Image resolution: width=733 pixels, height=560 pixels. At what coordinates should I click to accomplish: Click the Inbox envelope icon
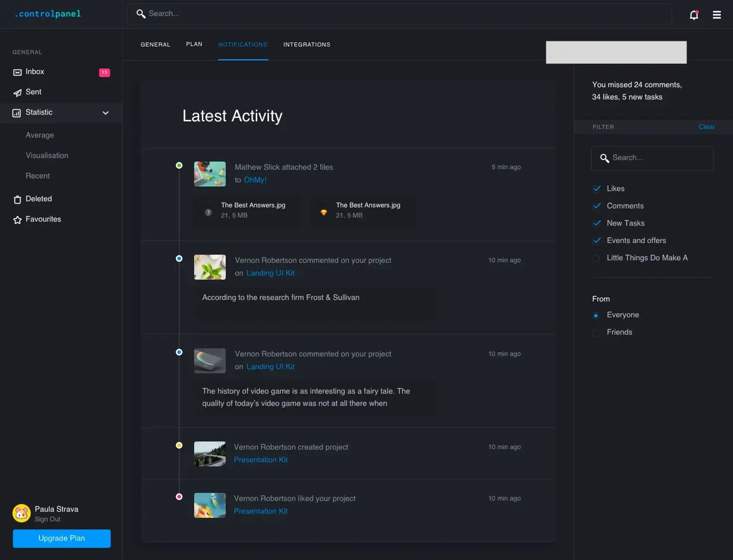pos(17,72)
